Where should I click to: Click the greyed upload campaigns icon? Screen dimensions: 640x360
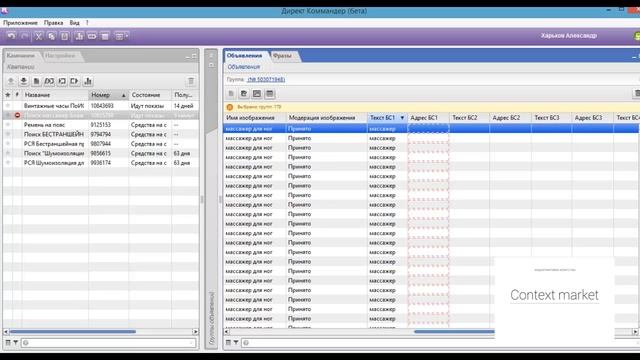click(x=11, y=81)
